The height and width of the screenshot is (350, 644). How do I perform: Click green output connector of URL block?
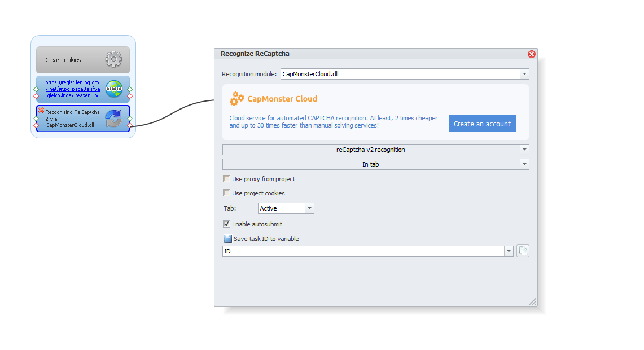[x=130, y=89]
